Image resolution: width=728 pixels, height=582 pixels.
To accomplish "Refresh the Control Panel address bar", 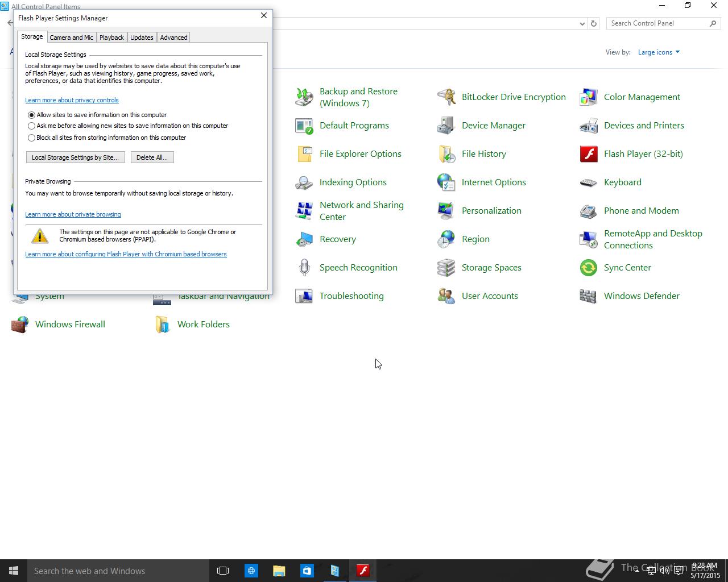I will pyautogui.click(x=594, y=23).
